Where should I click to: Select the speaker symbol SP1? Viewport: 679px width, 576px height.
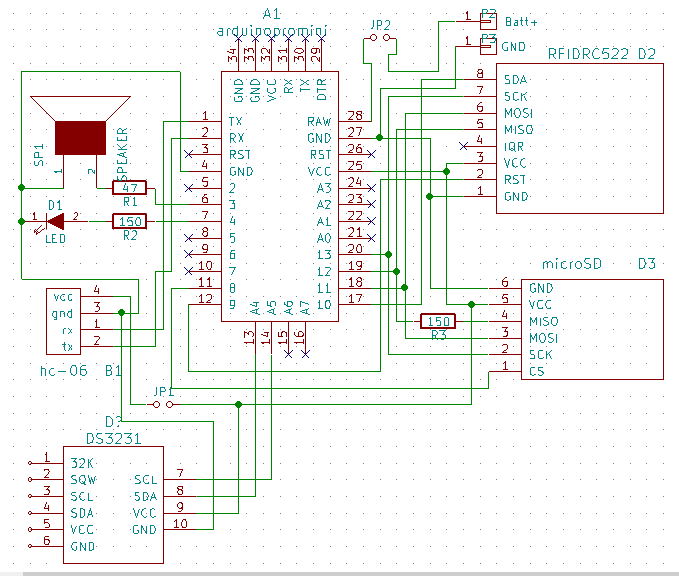tap(81, 126)
